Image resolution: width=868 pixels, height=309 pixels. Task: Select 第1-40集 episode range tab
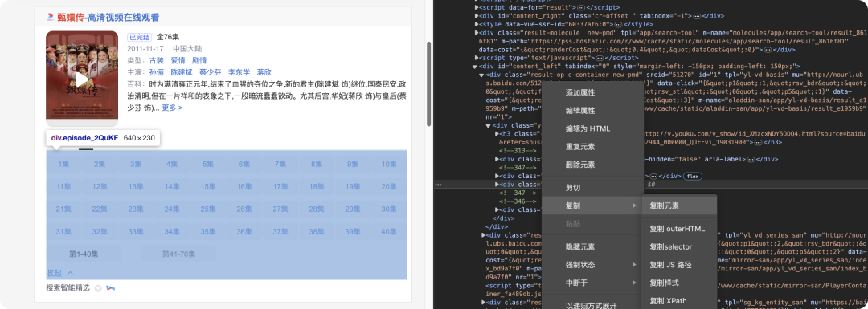pos(84,254)
